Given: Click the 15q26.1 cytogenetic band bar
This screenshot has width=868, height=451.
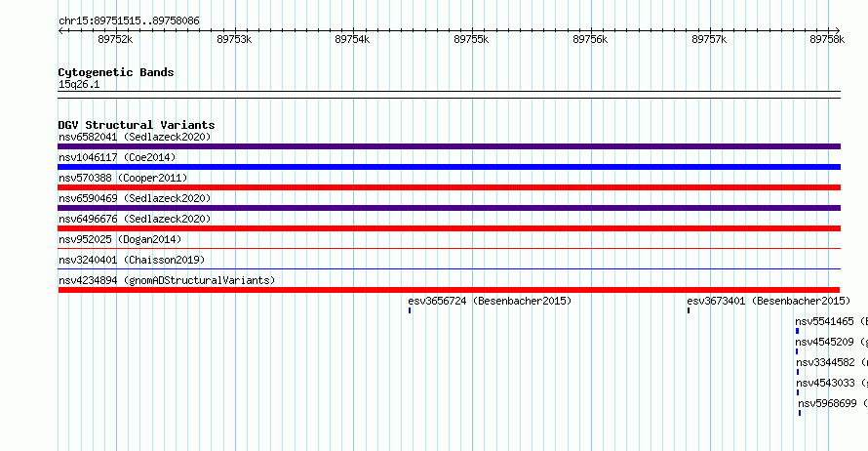Looking at the screenshot, I should tap(449, 95).
